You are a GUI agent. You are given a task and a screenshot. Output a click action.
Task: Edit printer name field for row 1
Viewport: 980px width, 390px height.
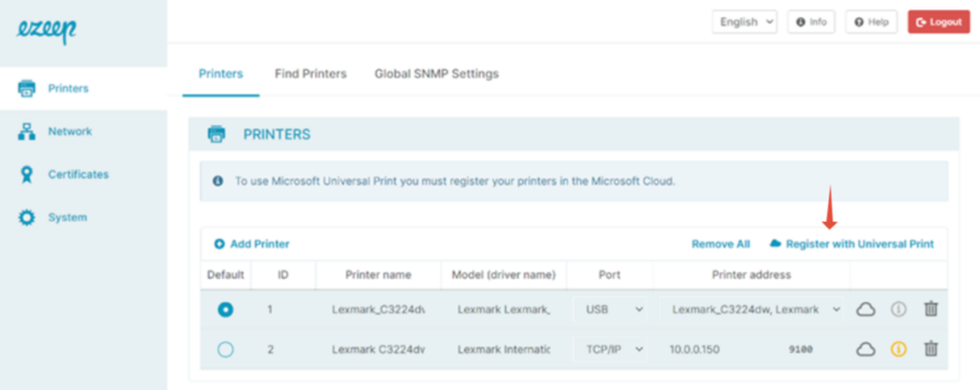(378, 309)
